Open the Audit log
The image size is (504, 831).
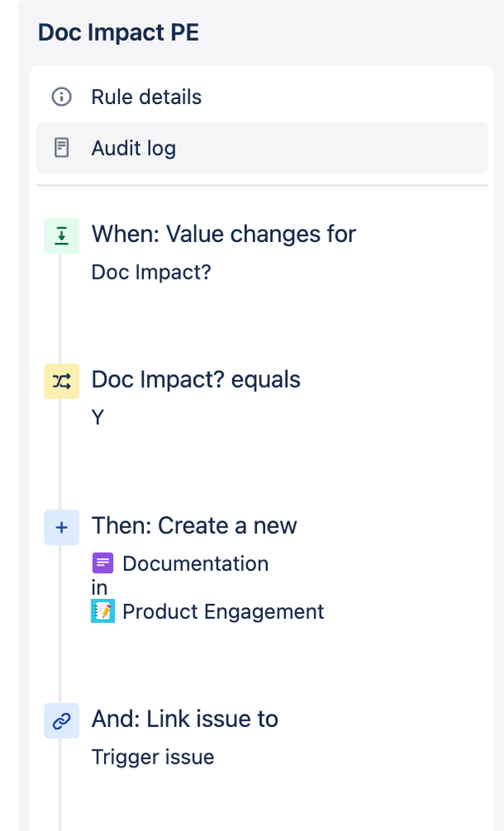[262, 148]
